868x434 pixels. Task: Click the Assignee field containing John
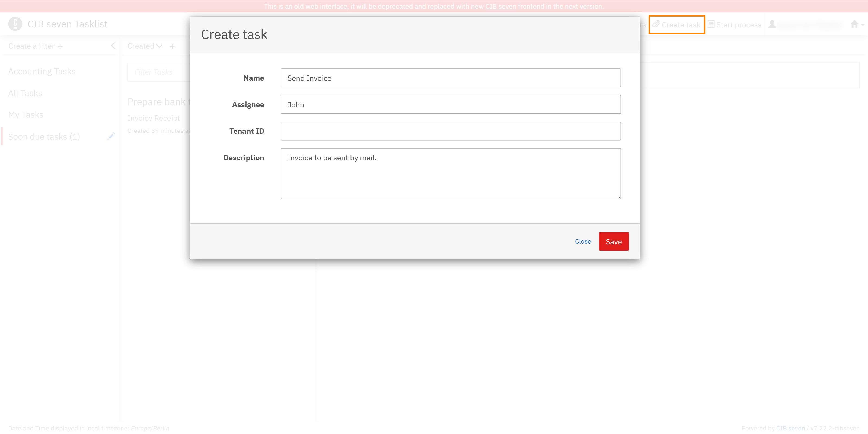(450, 104)
